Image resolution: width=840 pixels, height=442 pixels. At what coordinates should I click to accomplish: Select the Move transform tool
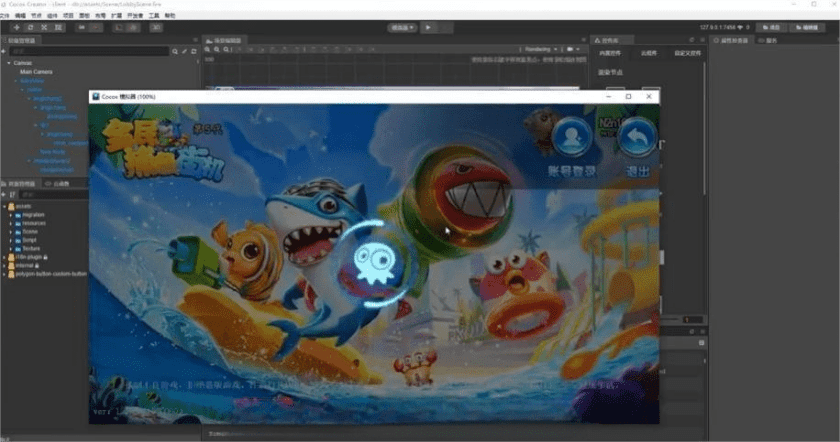coord(14,28)
